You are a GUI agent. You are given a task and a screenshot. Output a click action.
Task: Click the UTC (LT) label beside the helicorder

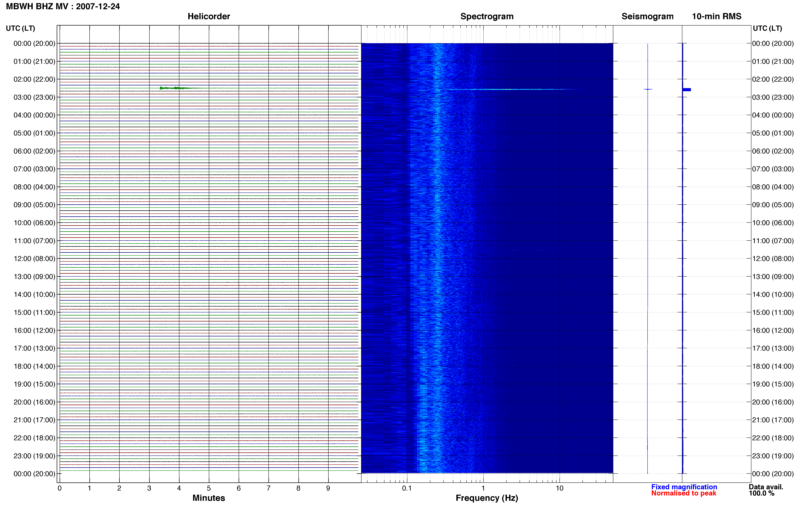pos(21,28)
